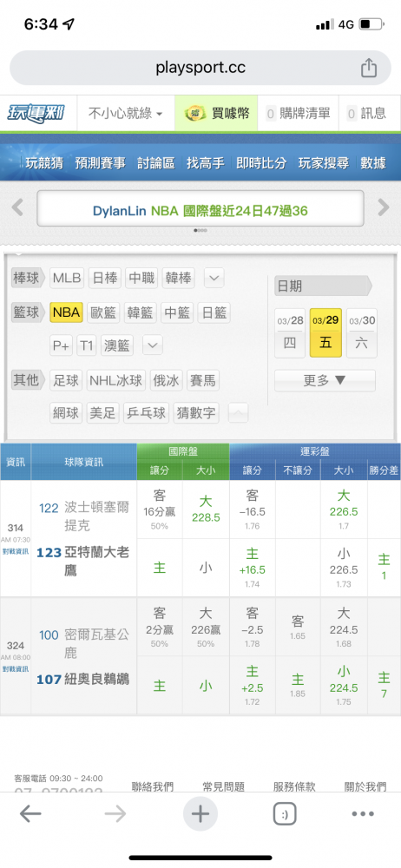Tap 聯絡我們 footer link
The image size is (401, 868).
(152, 786)
